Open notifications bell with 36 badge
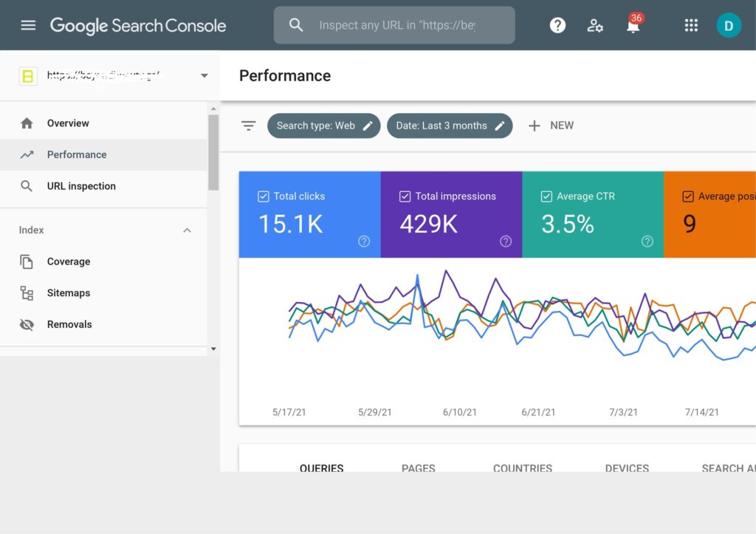756x534 pixels. pos(633,26)
